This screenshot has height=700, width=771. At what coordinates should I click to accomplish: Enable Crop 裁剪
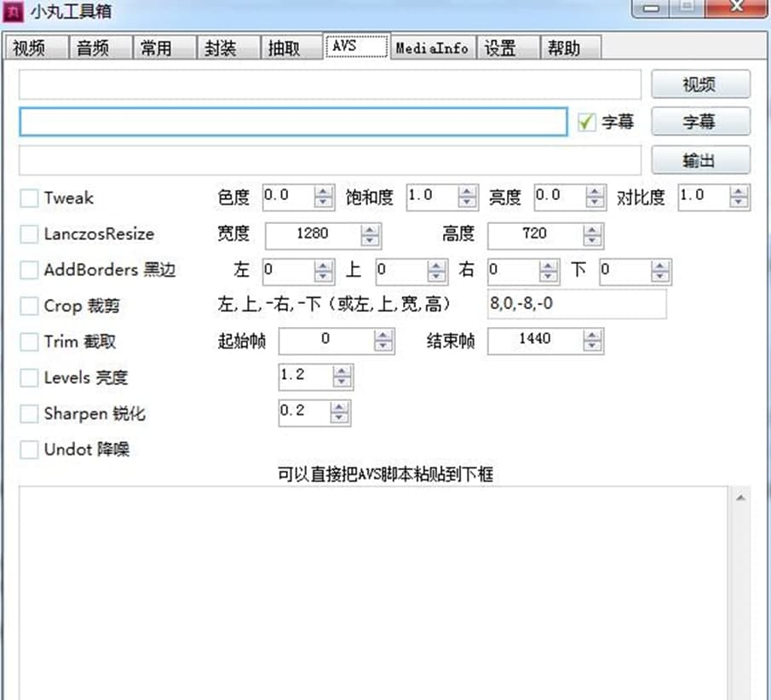click(x=28, y=305)
